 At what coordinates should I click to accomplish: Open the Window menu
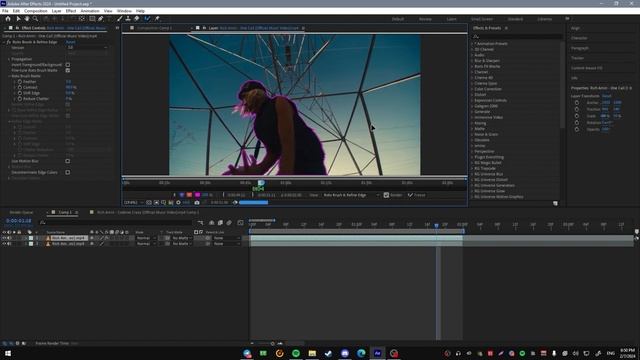(124, 11)
